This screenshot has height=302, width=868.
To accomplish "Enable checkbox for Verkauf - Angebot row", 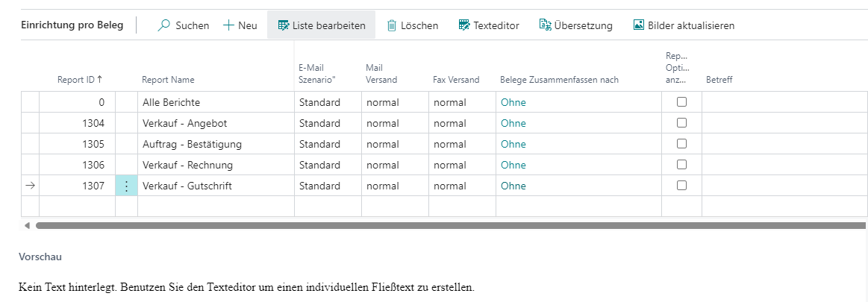I will (681, 123).
